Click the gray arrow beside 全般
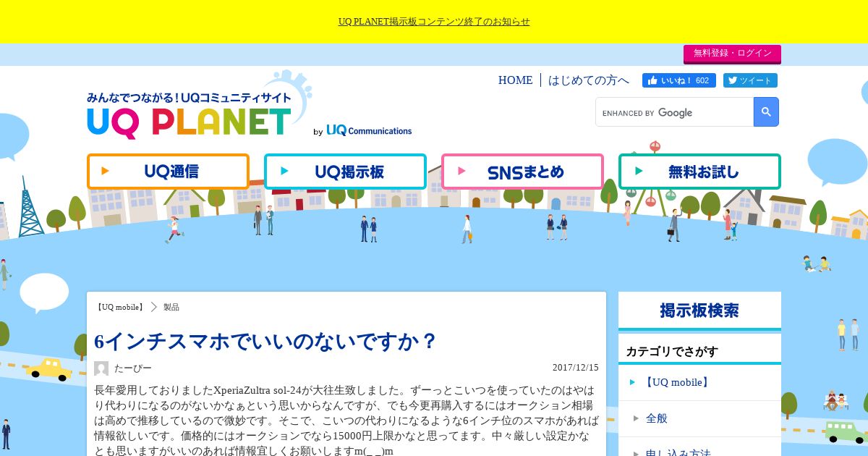The width and height of the screenshot is (868, 456). click(636, 418)
